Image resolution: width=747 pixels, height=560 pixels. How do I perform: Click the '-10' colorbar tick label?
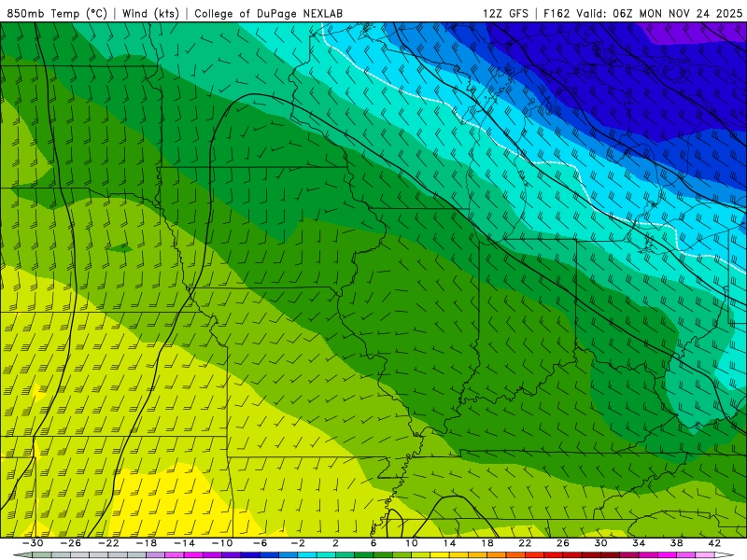click(222, 543)
